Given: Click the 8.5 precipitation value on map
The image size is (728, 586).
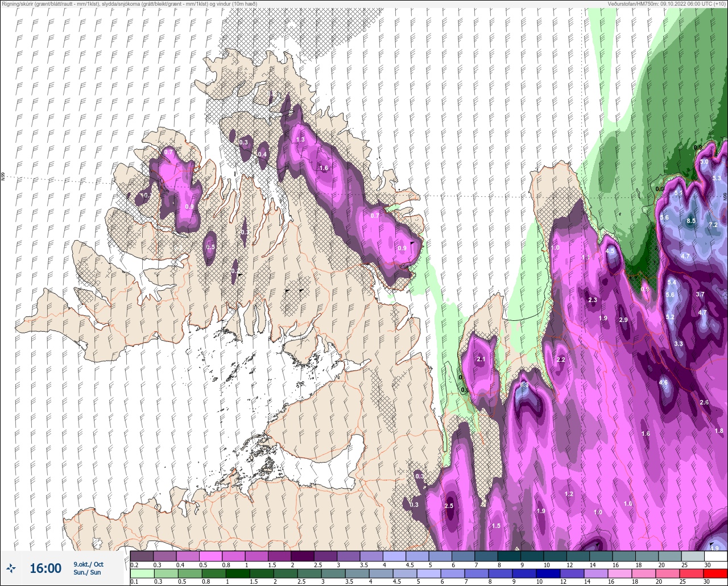Looking at the screenshot, I should click(x=691, y=221).
